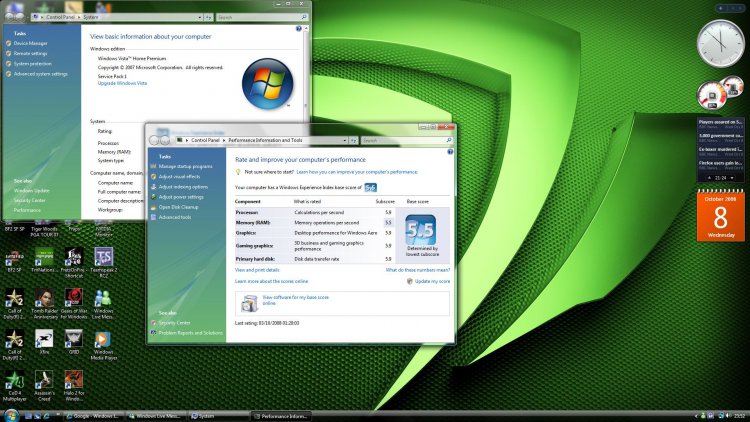Open Problem Reports and Solutions link

point(190,333)
